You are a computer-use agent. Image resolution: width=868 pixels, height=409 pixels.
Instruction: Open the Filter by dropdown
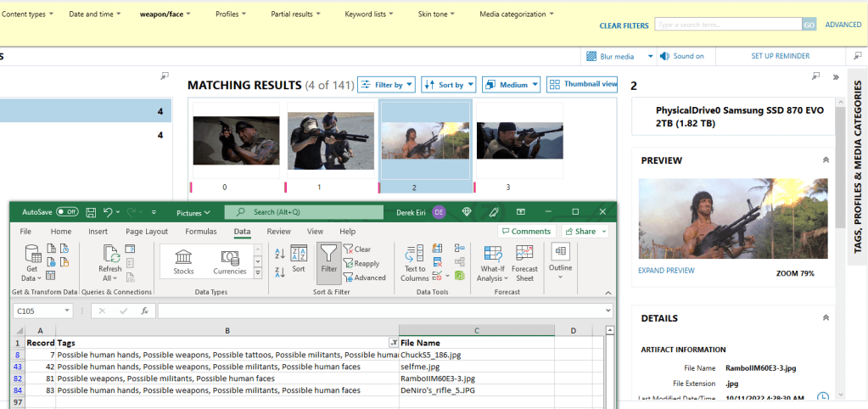click(x=386, y=85)
